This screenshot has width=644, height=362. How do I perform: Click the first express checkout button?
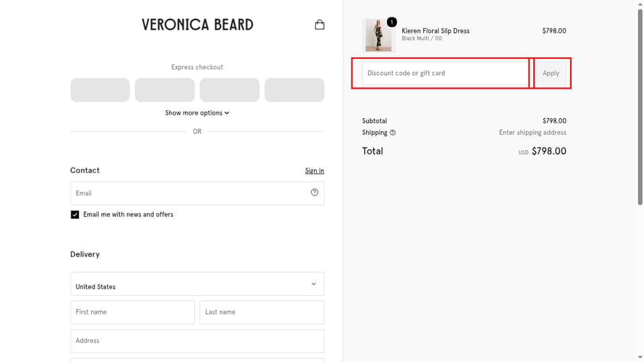(100, 90)
